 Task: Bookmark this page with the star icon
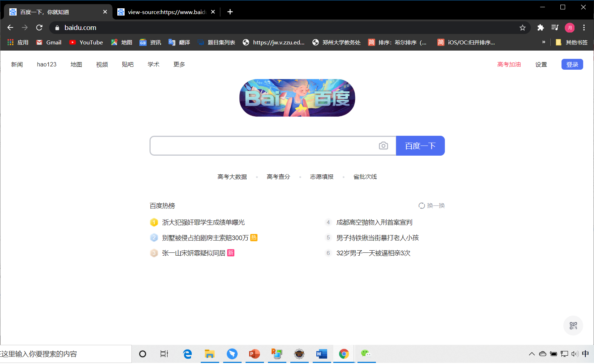(x=522, y=27)
